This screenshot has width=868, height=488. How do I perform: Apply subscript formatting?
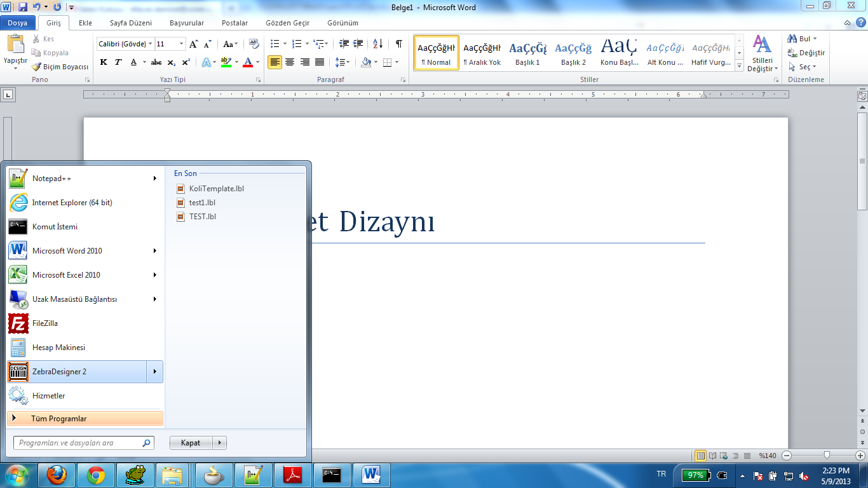(x=172, y=62)
